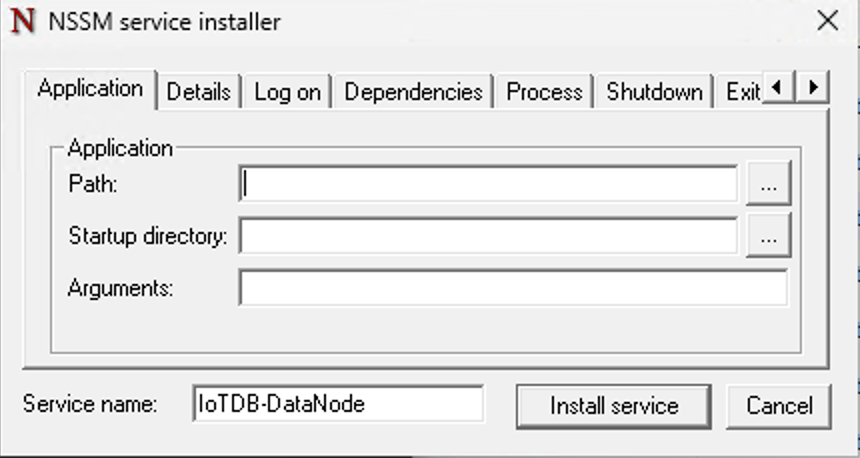The width and height of the screenshot is (860, 458).
Task: Close the NSSM service installer window
Action: 827,21
